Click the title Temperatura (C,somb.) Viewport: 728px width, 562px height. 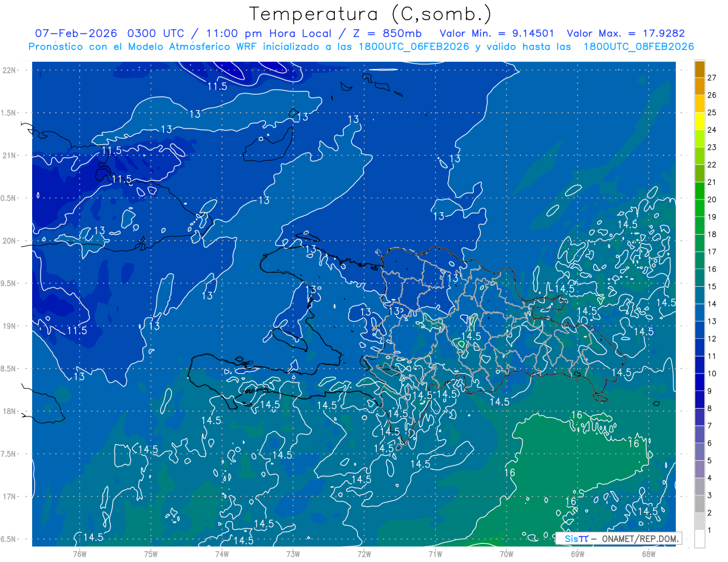tap(371, 14)
